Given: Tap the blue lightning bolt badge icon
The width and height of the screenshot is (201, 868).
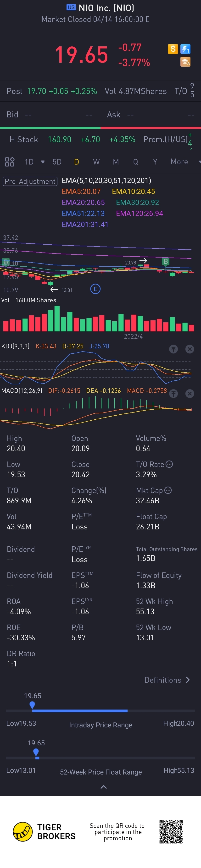Looking at the screenshot, I should click(185, 49).
